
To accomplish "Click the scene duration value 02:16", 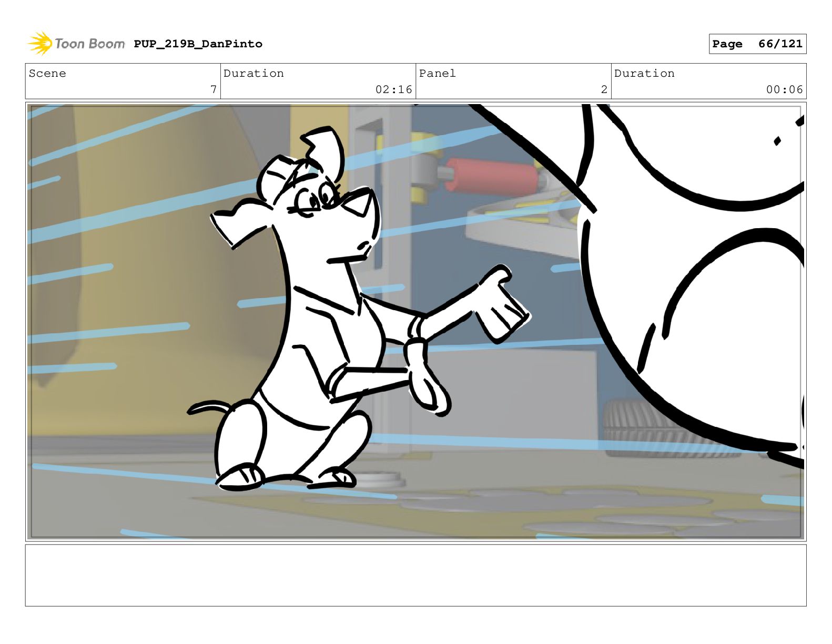I will click(x=393, y=89).
